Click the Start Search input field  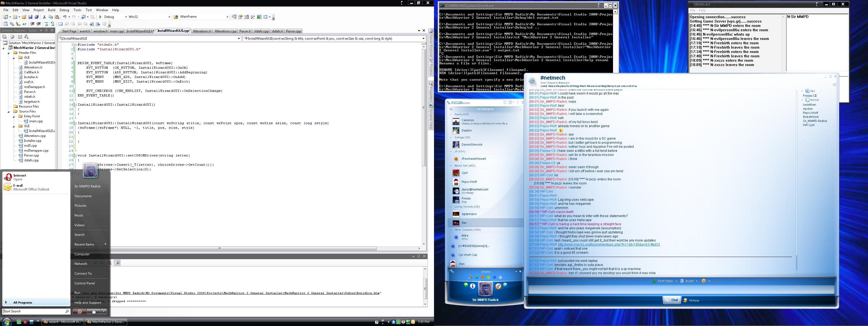(x=34, y=311)
